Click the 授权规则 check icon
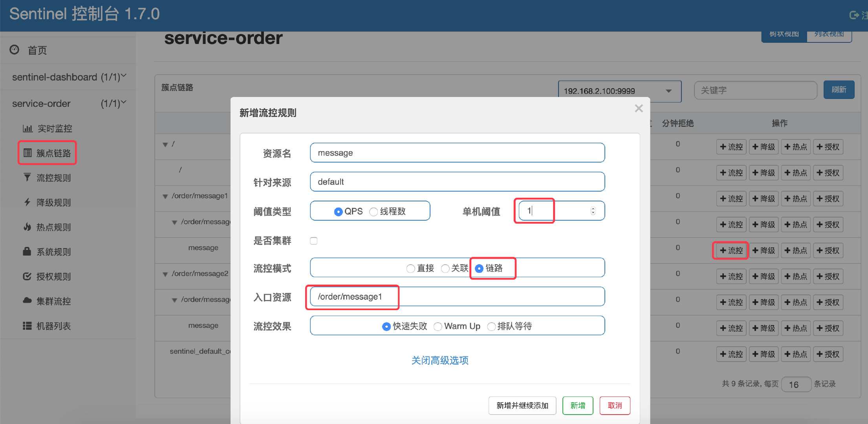This screenshot has width=868, height=424. [x=27, y=276]
